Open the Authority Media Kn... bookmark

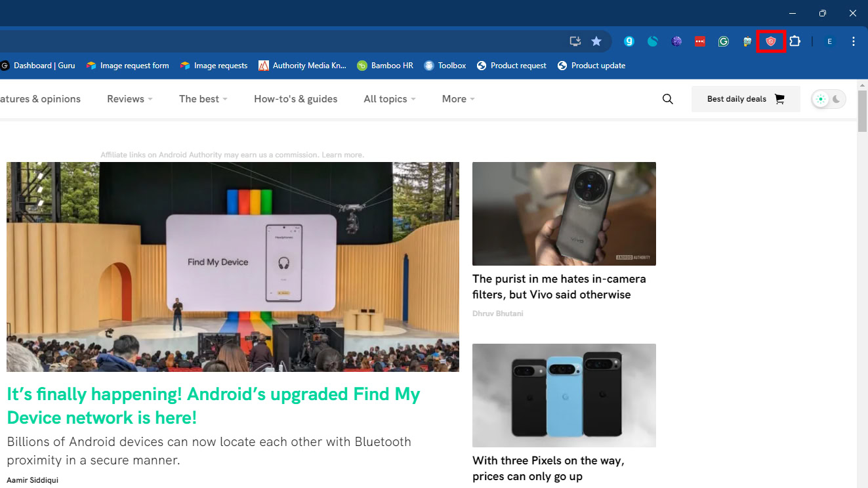click(302, 66)
